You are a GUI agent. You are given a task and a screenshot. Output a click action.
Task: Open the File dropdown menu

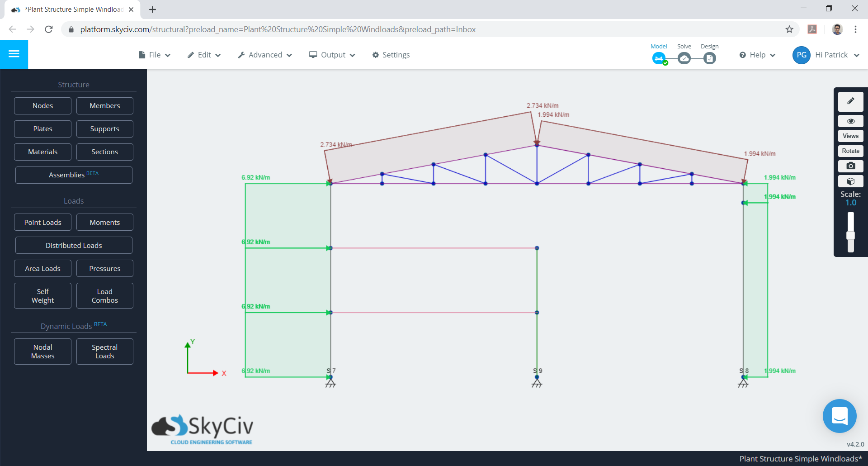(155, 55)
